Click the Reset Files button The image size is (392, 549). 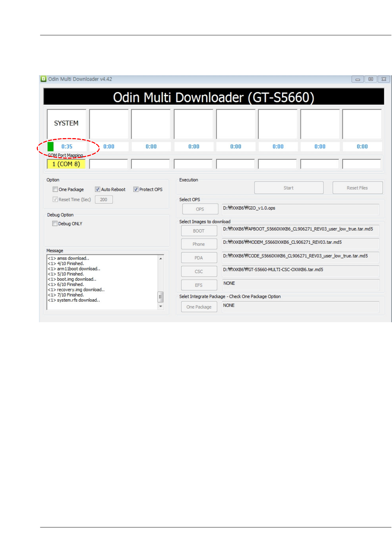point(357,188)
